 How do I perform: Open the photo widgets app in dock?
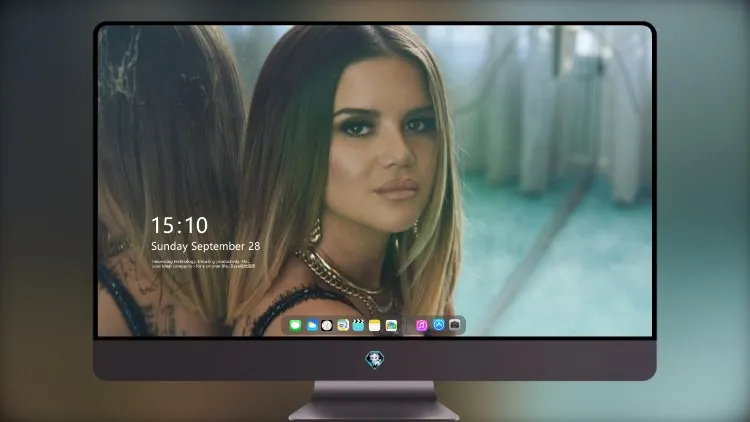pyautogui.click(x=391, y=326)
